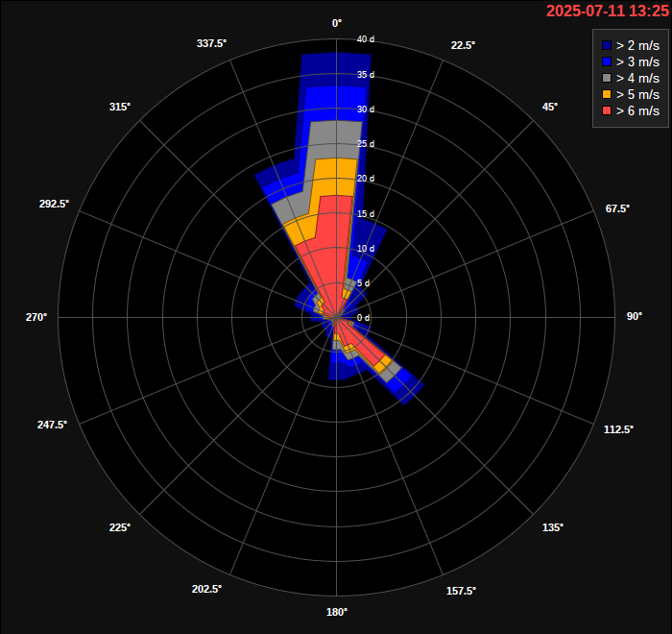The width and height of the screenshot is (672, 634).
Task: Select the 90° direction label
Action: pyautogui.click(x=635, y=316)
